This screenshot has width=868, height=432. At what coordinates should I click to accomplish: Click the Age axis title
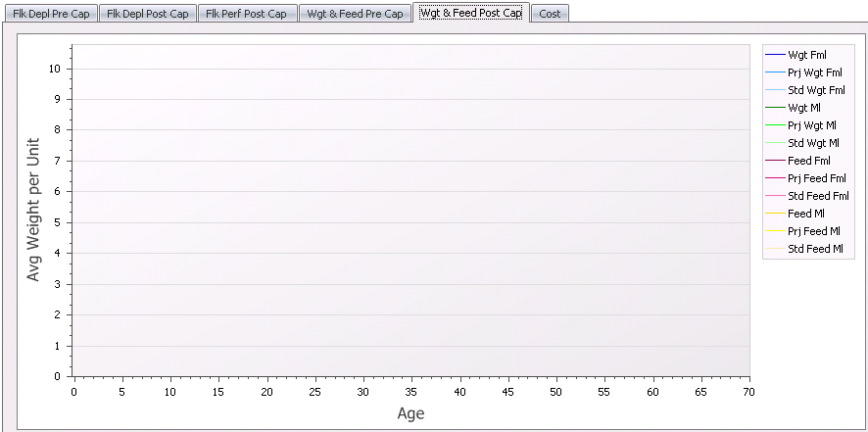pyautogui.click(x=410, y=413)
